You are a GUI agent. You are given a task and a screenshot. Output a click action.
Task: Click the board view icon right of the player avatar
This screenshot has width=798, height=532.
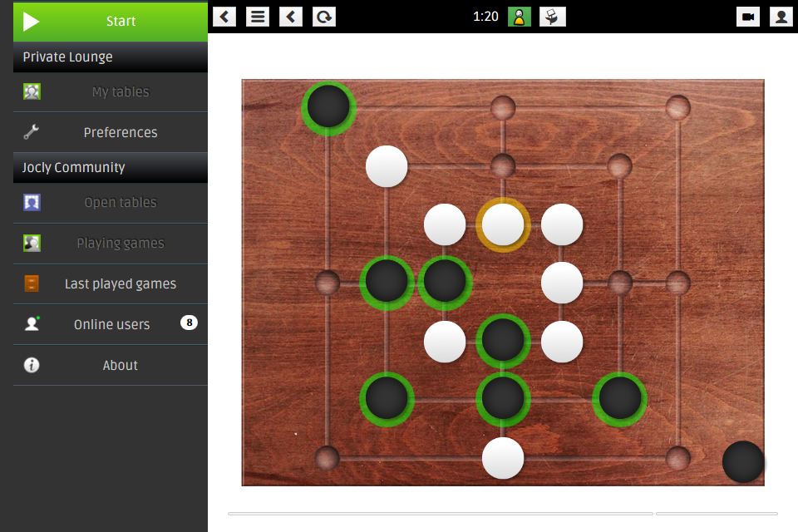pos(552,17)
